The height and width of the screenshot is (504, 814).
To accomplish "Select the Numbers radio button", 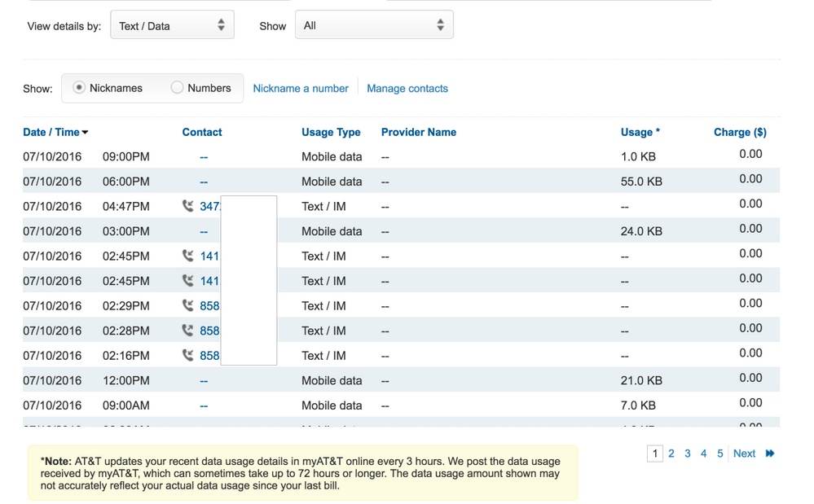I will (177, 88).
